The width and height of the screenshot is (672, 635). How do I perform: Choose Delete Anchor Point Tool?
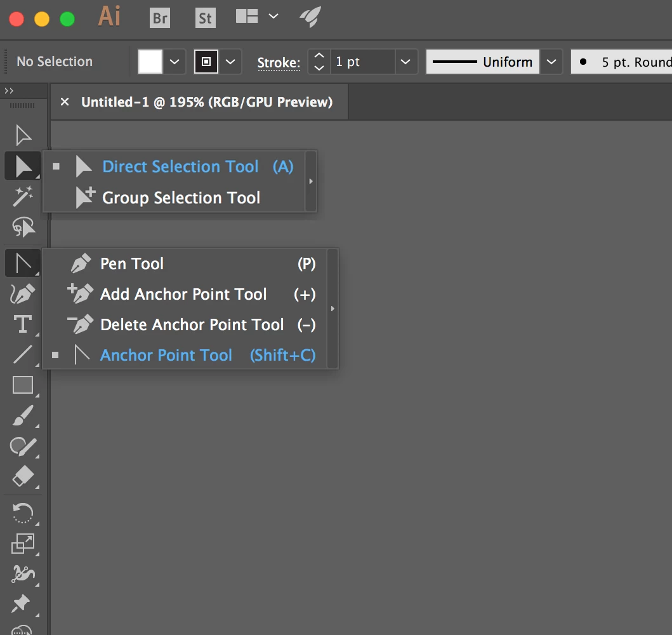coord(184,324)
